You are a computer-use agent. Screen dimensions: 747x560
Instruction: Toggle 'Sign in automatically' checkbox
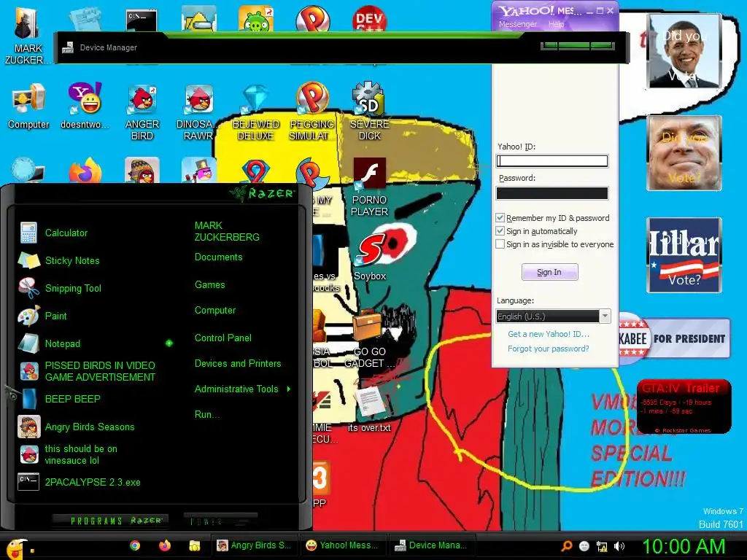coord(500,231)
